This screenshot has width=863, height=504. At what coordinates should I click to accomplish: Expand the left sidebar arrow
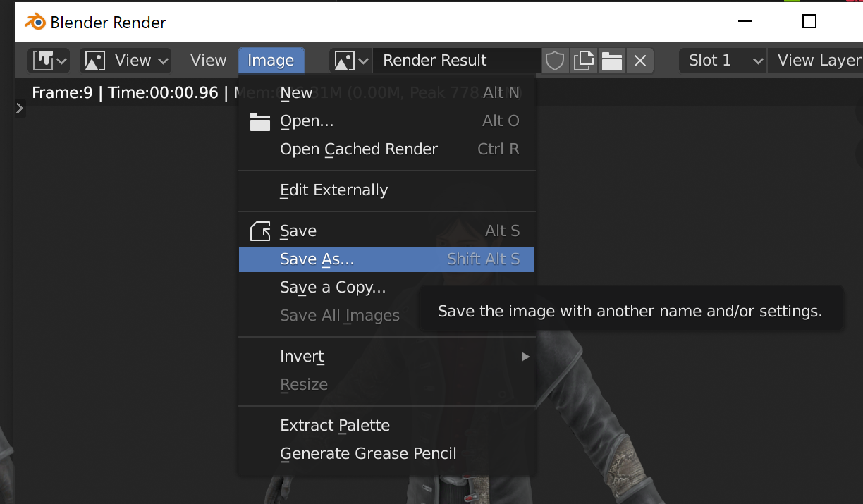[20, 109]
